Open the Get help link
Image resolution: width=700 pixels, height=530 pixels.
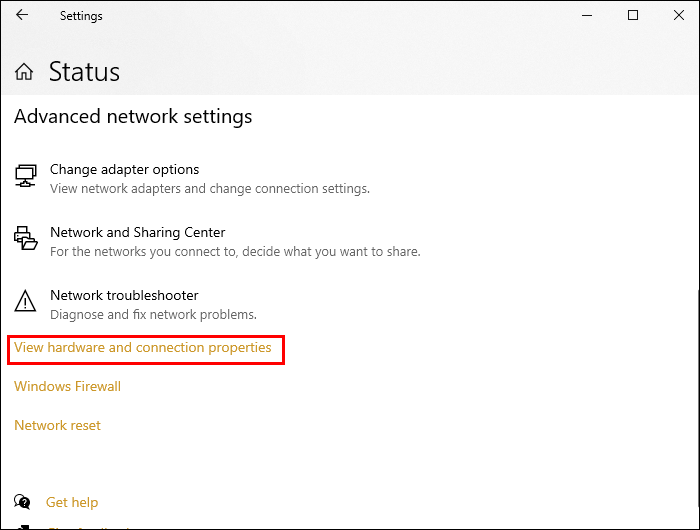point(72,502)
